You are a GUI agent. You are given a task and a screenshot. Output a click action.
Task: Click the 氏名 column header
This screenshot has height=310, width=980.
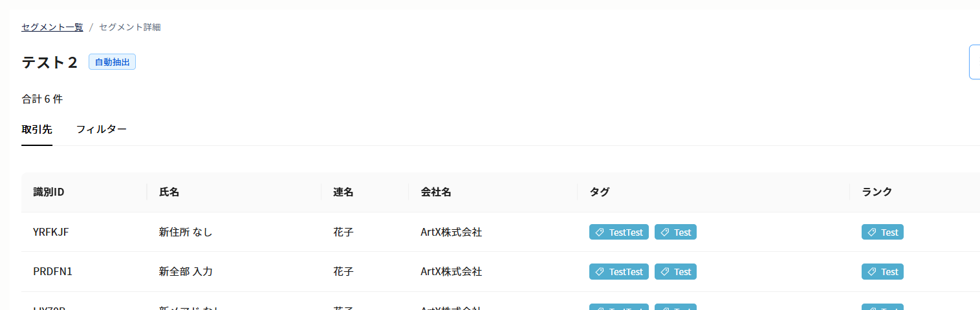169,192
